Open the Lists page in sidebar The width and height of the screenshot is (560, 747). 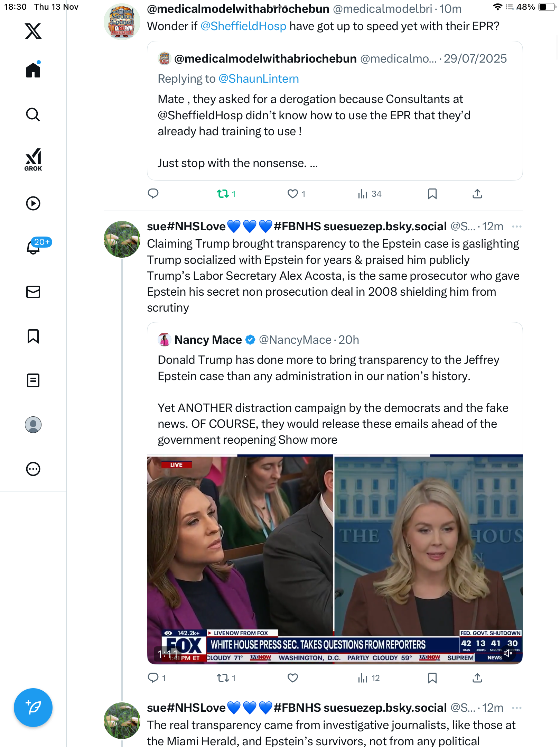33,380
